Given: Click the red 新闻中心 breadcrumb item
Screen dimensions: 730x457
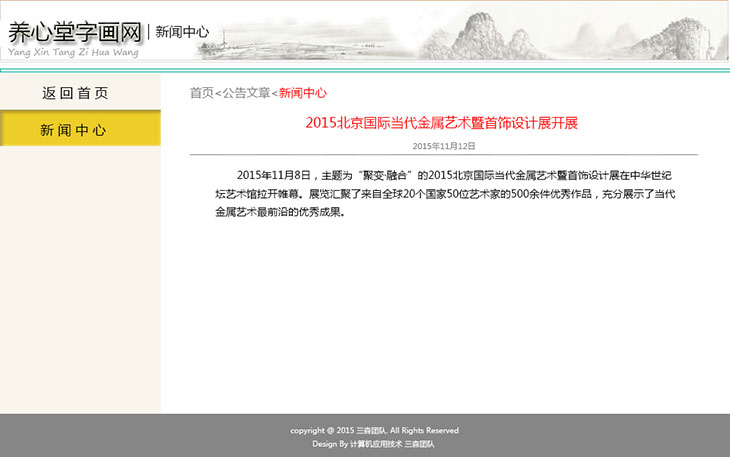Looking at the screenshot, I should (x=302, y=93).
